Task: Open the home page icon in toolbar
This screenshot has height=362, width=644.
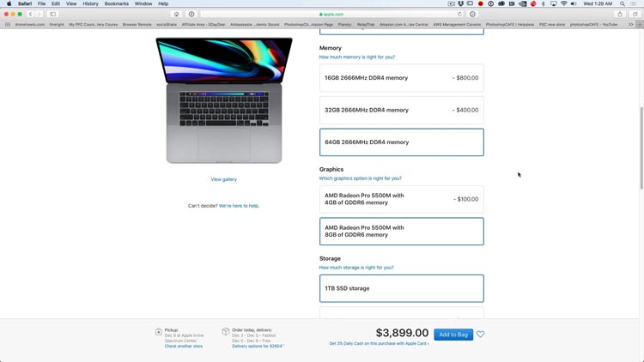Action: 176,14
